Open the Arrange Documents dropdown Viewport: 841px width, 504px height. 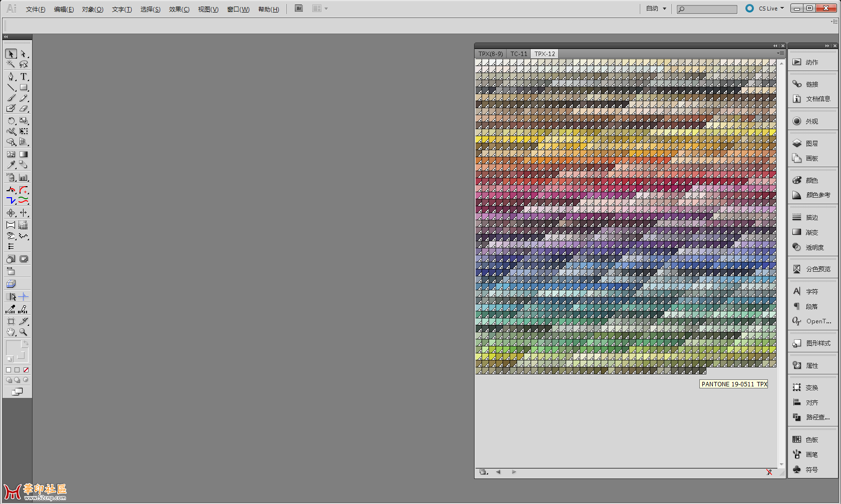[x=319, y=9]
